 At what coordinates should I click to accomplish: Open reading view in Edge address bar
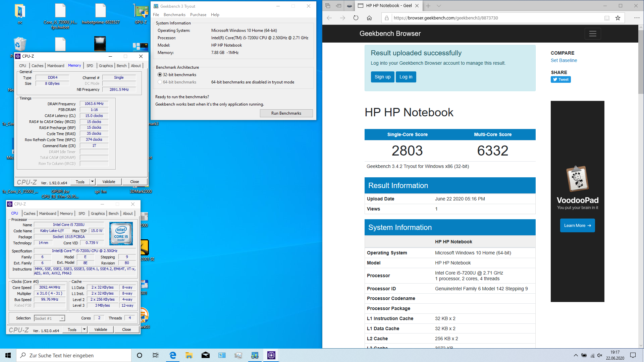[x=607, y=18]
